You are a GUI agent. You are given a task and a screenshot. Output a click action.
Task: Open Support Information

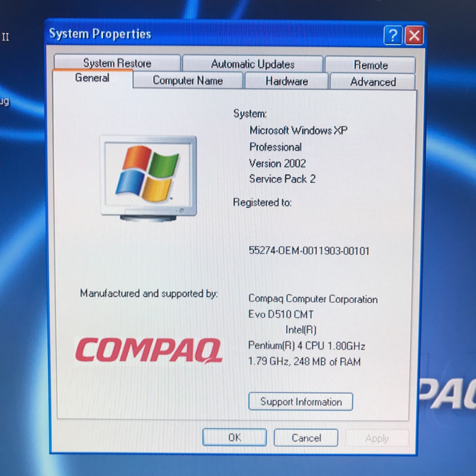(x=301, y=402)
